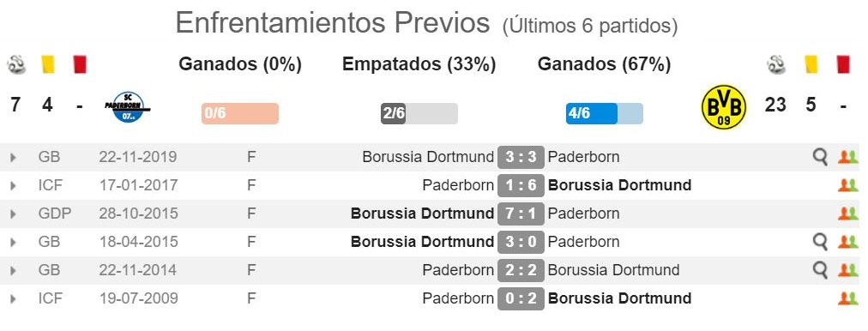This screenshot has height=331, width=868.
Task: Click the gray 2/6 draws progress bar
Action: point(419,113)
